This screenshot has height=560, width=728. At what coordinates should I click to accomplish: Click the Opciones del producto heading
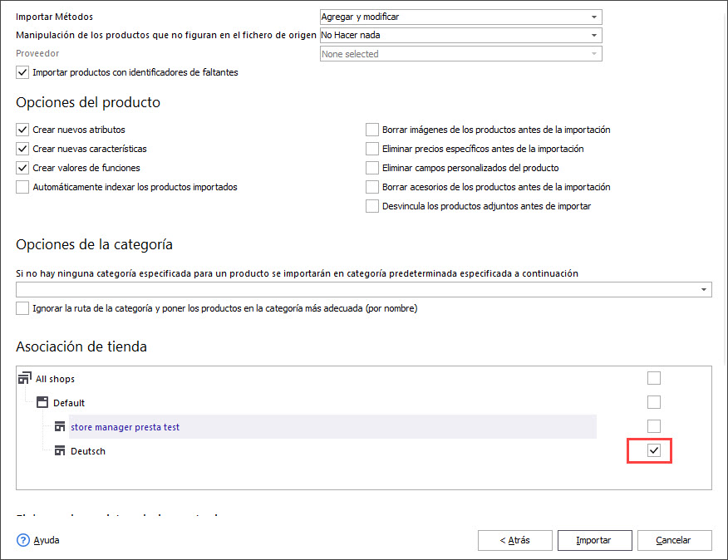88,103
